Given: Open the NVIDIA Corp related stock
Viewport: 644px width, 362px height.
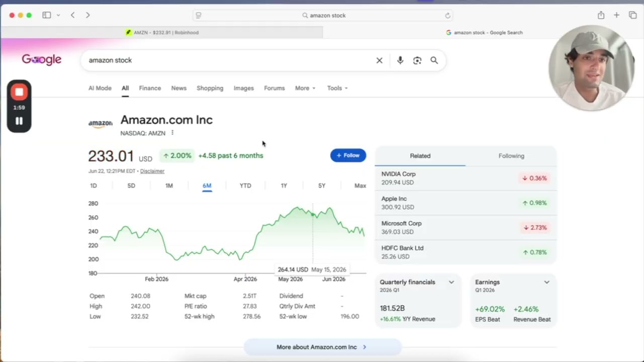Looking at the screenshot, I should (x=466, y=178).
